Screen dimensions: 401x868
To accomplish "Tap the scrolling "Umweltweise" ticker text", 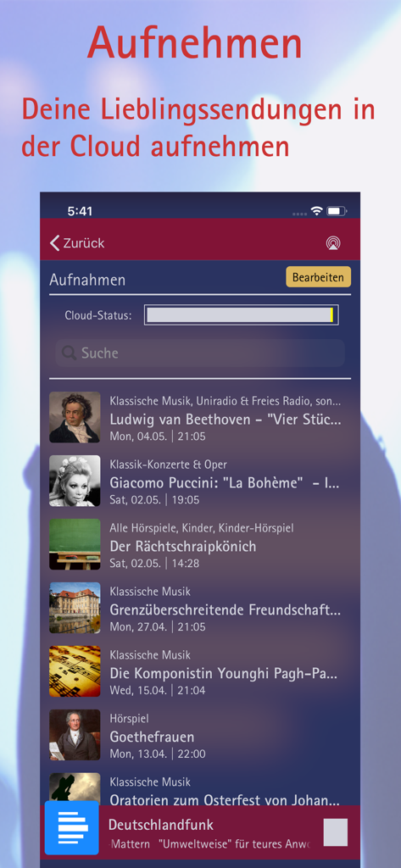I will click(209, 844).
